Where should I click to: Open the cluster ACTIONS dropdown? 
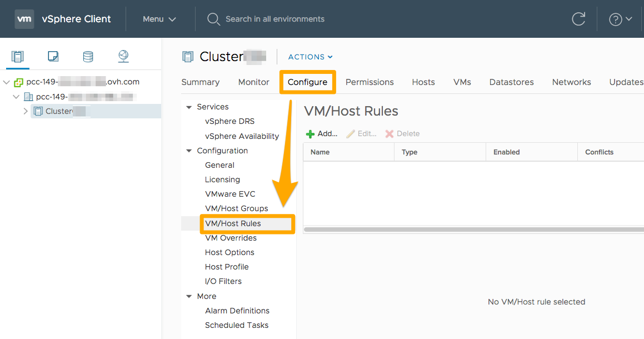point(310,57)
